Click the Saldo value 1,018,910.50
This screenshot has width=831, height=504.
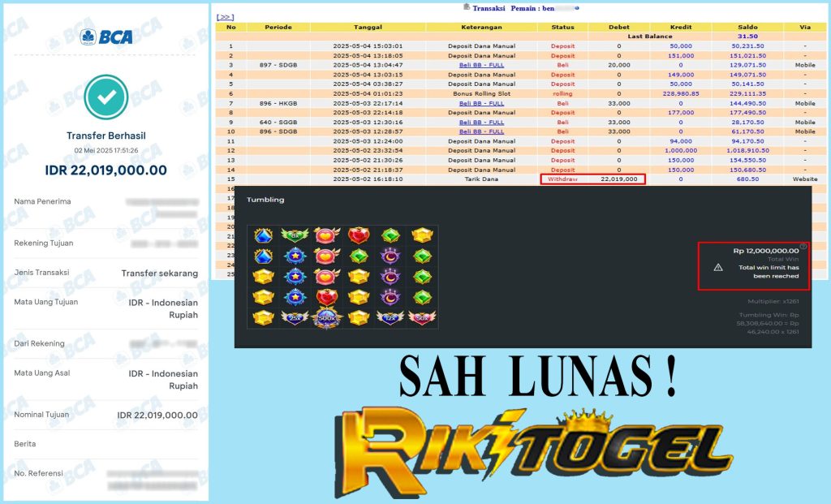[747, 150]
